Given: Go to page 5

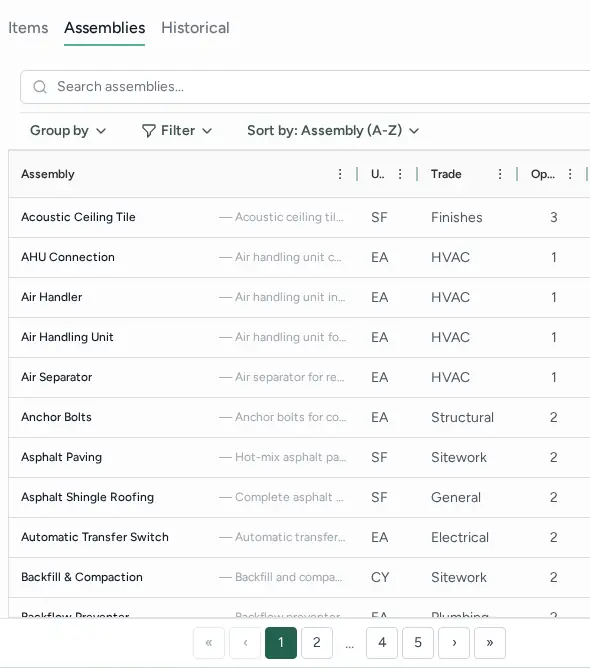Looking at the screenshot, I should [x=418, y=642].
